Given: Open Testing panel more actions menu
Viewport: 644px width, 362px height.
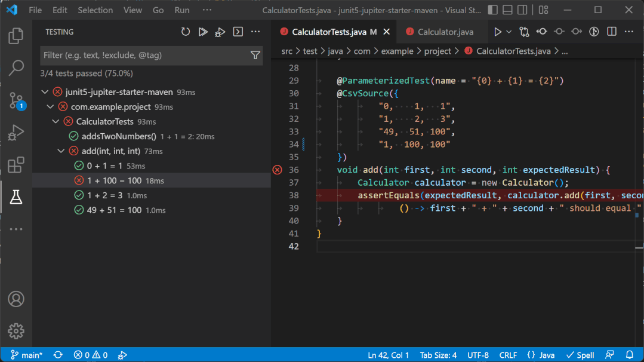Looking at the screenshot, I should [255, 32].
